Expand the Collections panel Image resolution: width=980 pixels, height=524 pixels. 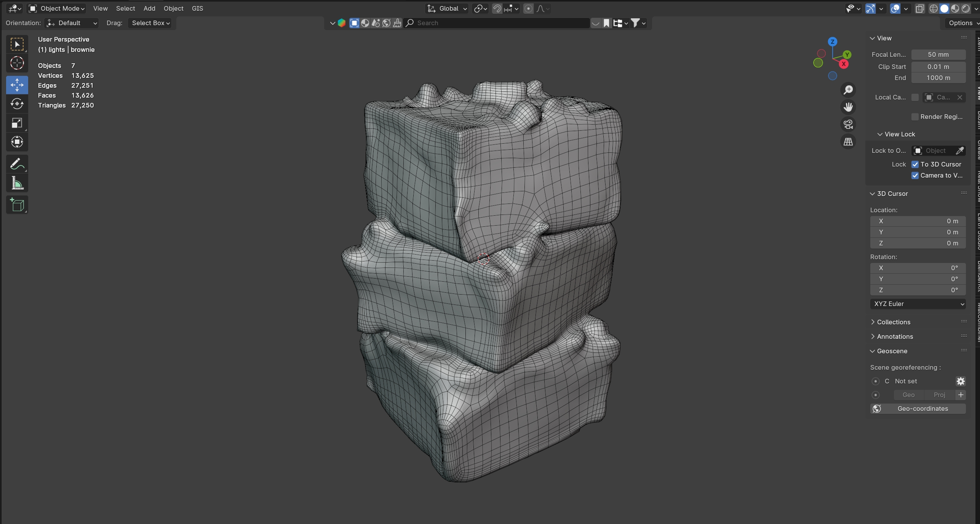tap(893, 322)
